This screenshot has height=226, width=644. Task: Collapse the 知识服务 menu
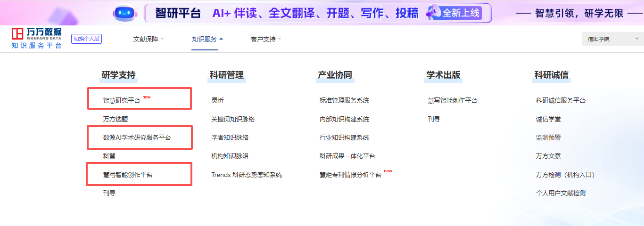click(x=207, y=39)
